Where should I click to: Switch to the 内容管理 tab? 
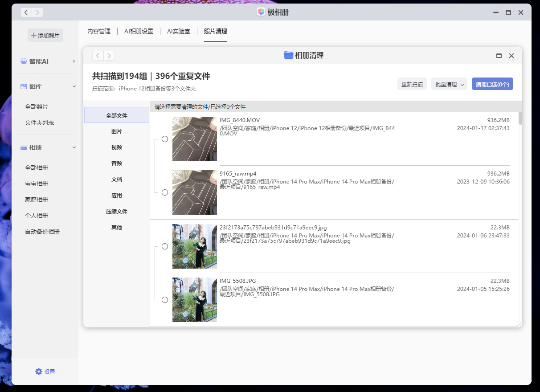click(x=98, y=32)
